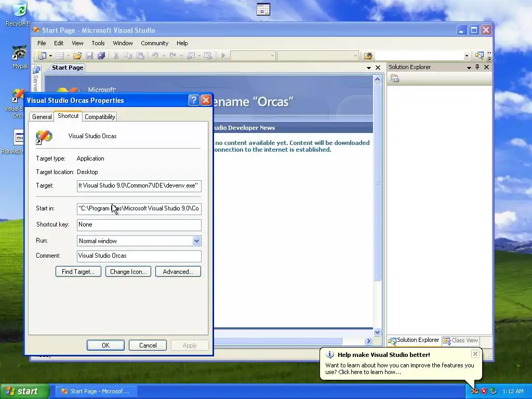Image resolution: width=532 pixels, height=399 pixels.
Task: Click the Shortcut key field showing None
Action: point(139,224)
